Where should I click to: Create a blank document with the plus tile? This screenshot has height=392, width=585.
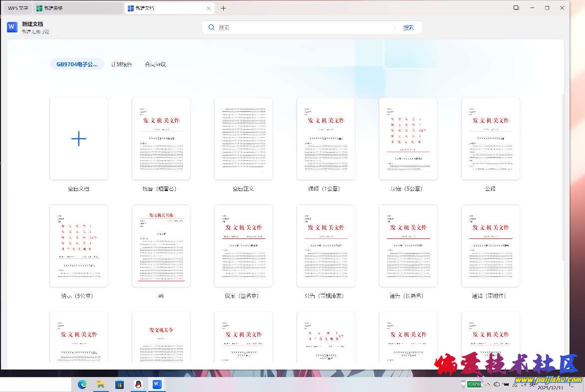tap(79, 139)
